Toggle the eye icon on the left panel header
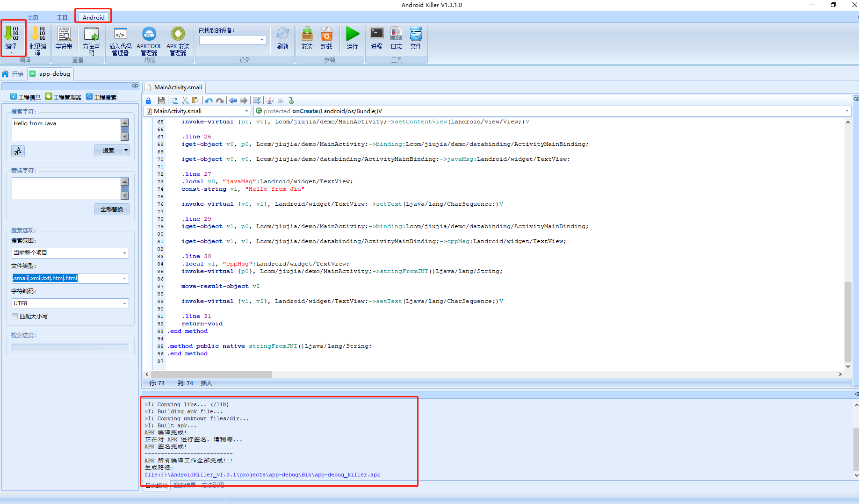The image size is (859, 504). pyautogui.click(x=135, y=86)
